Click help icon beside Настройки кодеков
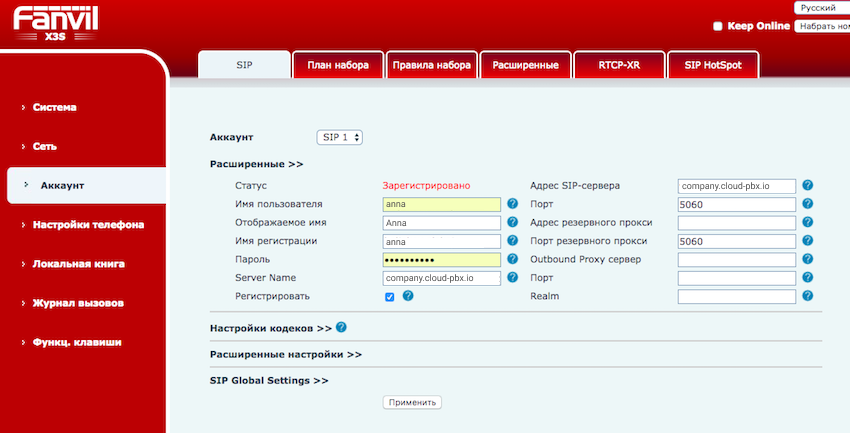Viewport: 850px width, 433px height. click(342, 327)
